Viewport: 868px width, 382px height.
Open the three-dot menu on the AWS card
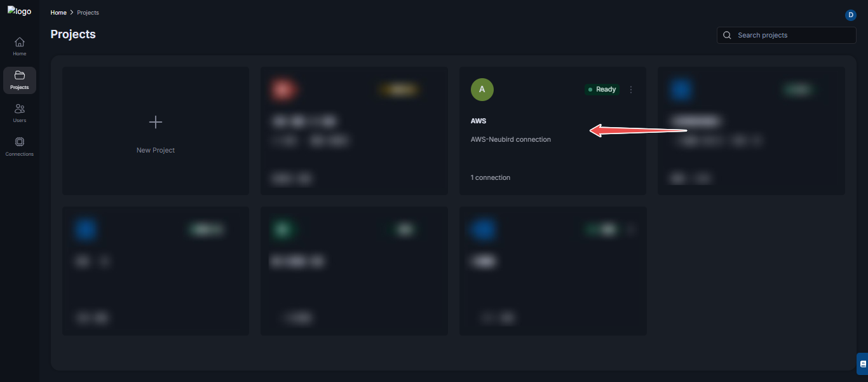click(x=630, y=90)
